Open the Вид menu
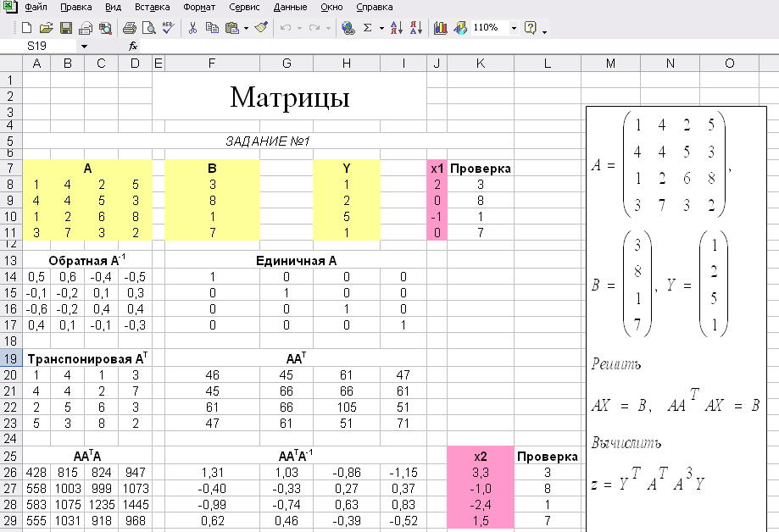This screenshot has width=779, height=532. point(114,7)
